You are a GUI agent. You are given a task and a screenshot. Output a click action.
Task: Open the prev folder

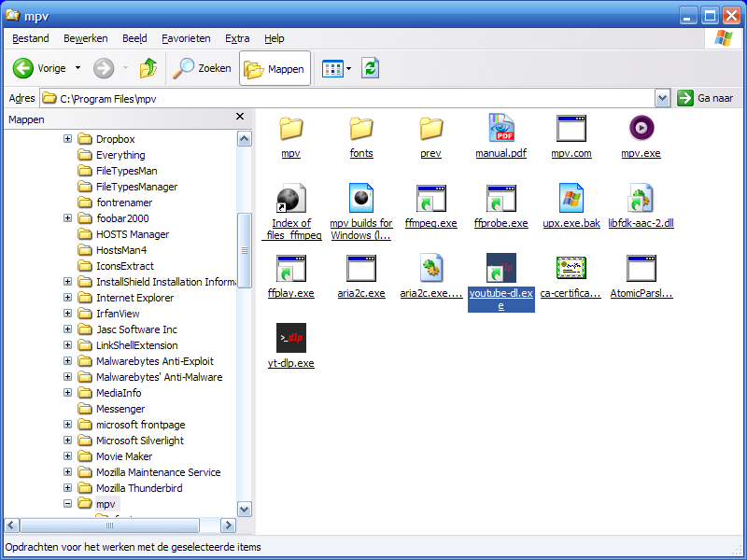[x=430, y=129]
